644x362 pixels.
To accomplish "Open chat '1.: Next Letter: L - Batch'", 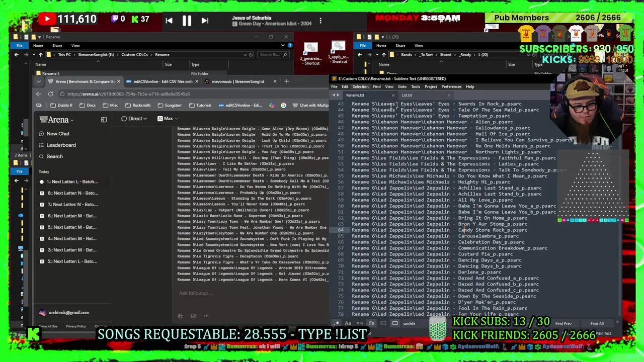I will point(72,182).
